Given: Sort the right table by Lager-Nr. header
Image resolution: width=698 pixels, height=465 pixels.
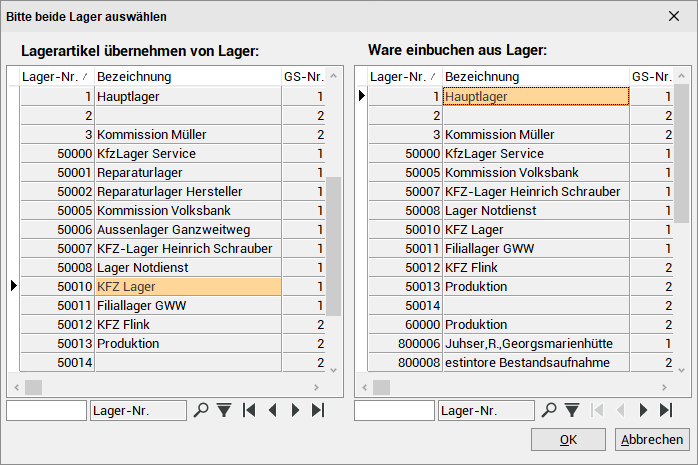Looking at the screenshot, I should click(405, 77).
